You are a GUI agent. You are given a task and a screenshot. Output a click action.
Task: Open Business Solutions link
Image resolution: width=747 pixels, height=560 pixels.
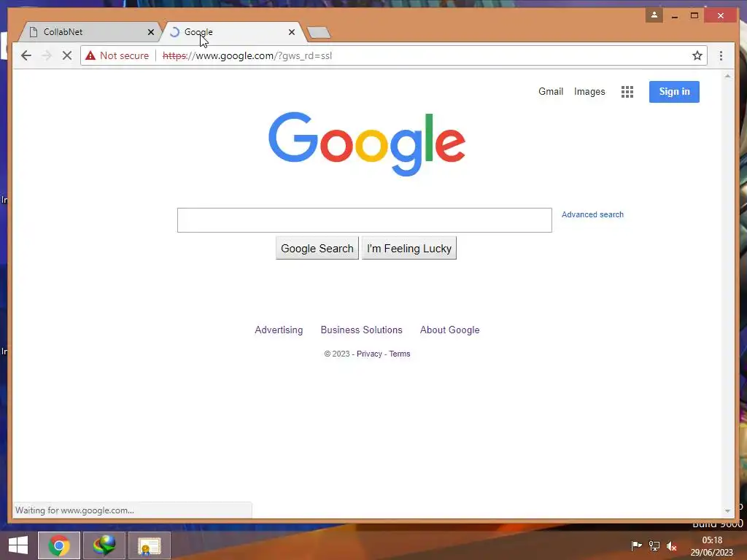pyautogui.click(x=361, y=330)
